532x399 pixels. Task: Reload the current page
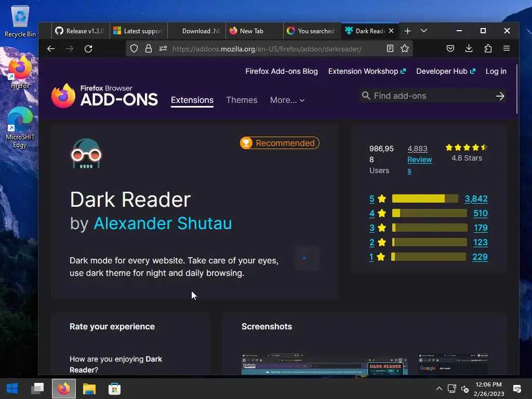tap(88, 49)
